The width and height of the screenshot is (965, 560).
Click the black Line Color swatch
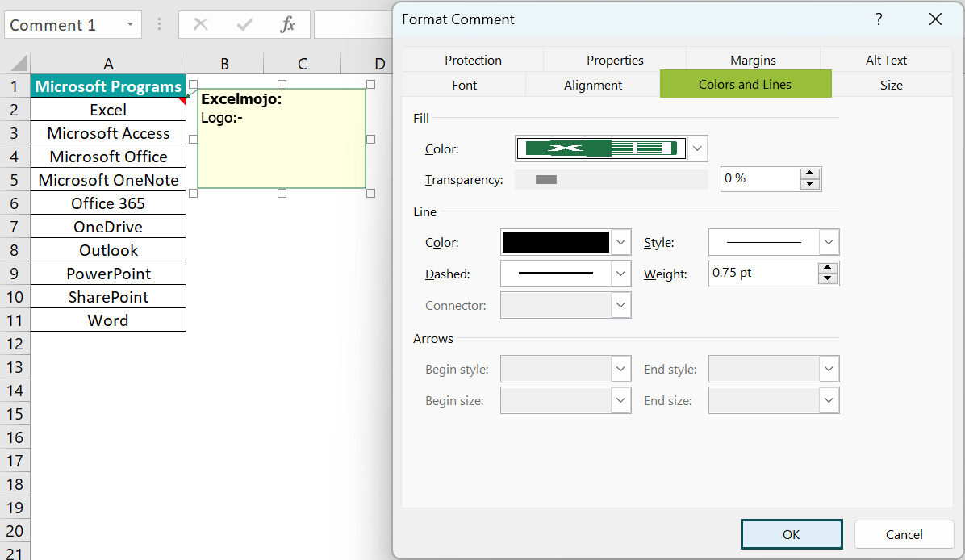coord(556,242)
